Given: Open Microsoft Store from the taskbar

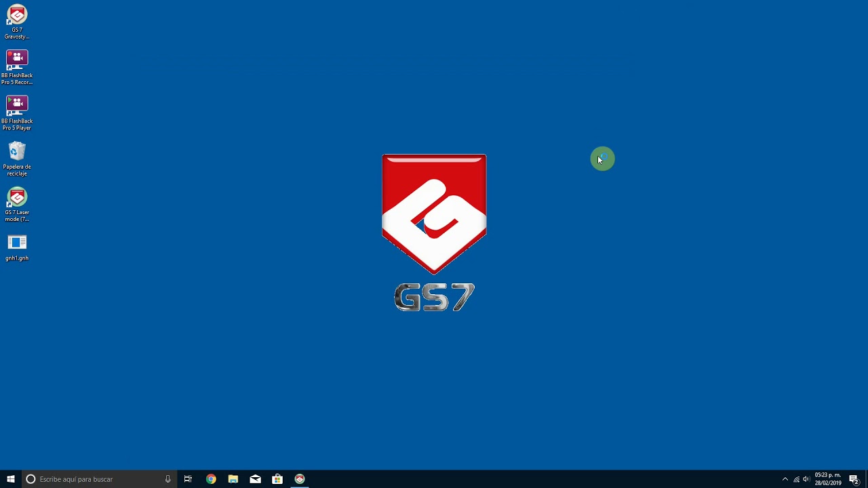Looking at the screenshot, I should (x=277, y=479).
